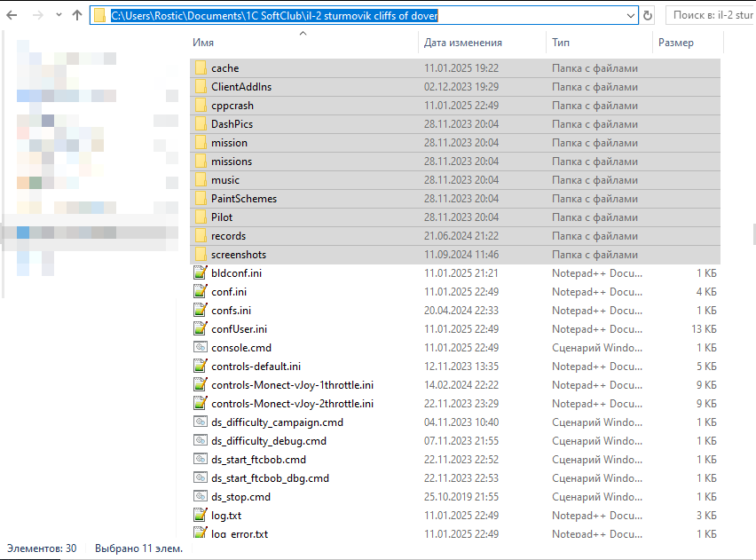The image size is (756, 560).
Task: Sort by the Имя column header
Action: [203, 43]
